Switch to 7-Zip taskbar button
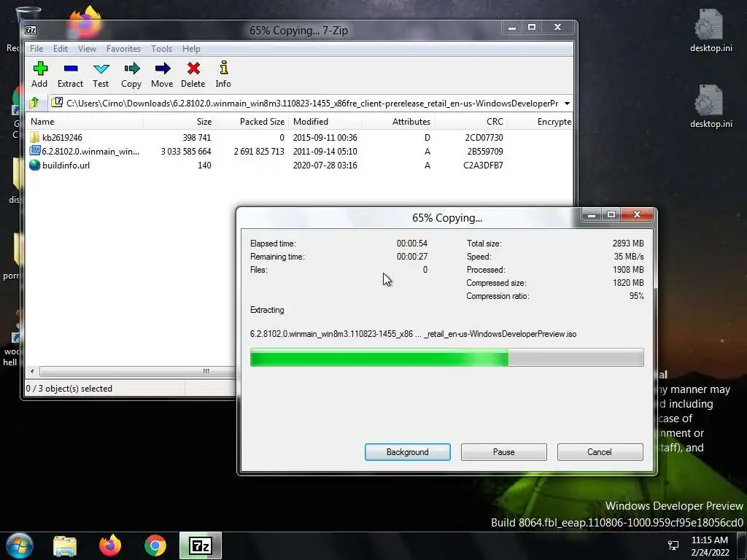 [201, 545]
